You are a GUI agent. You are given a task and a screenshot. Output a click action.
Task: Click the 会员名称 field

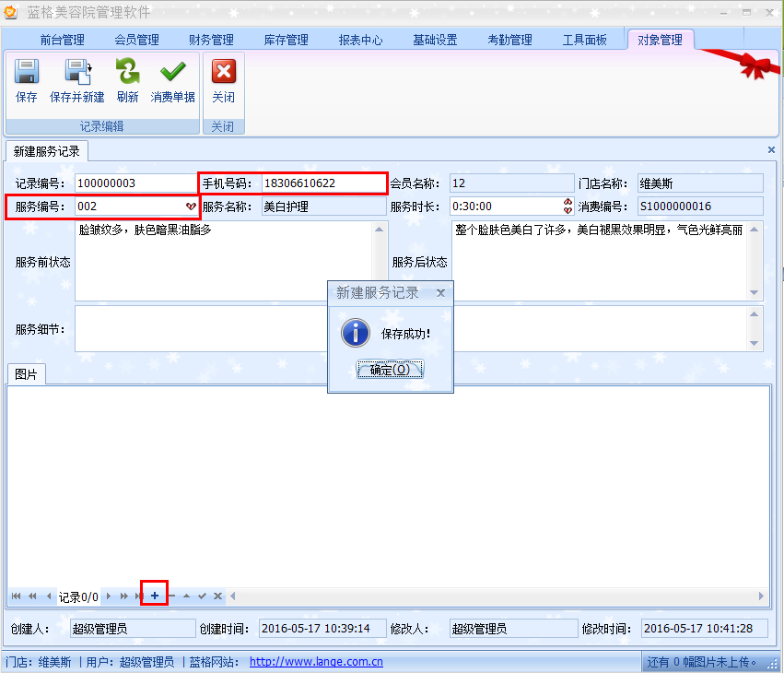click(x=511, y=183)
